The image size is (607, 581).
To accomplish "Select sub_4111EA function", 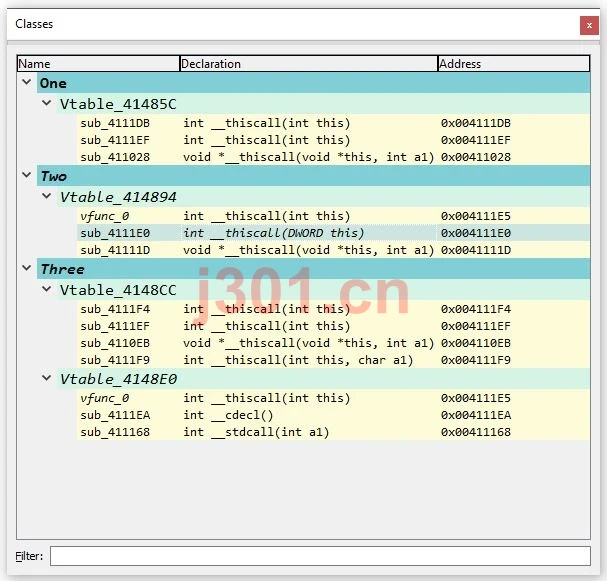I will point(115,415).
